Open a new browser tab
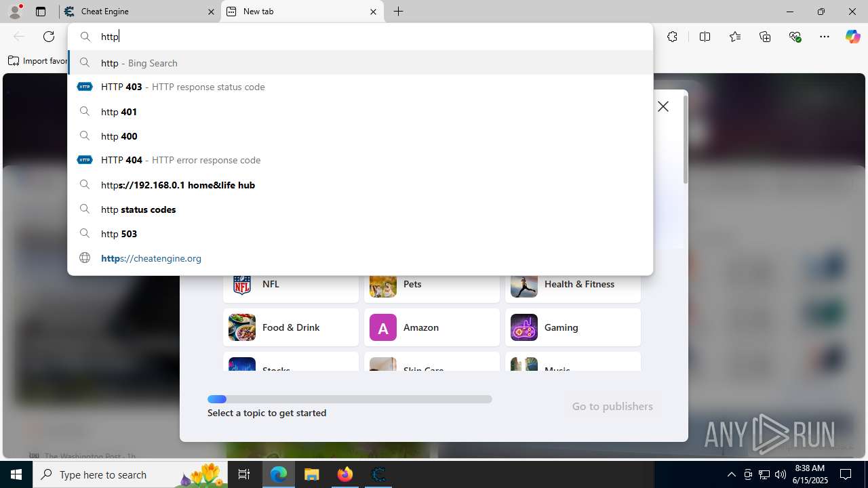 click(x=399, y=12)
